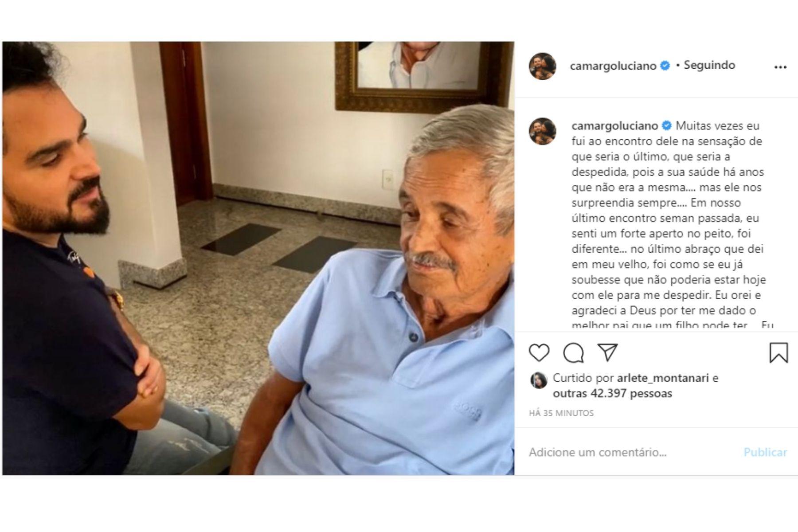Open comments via speech bubble icon
Viewport: 798px width, 532px height.
[x=573, y=353]
